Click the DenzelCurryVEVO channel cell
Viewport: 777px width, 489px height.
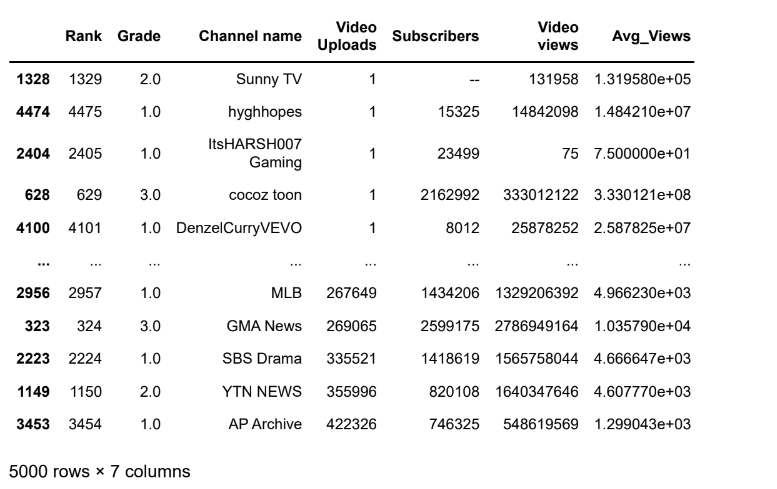point(239,228)
